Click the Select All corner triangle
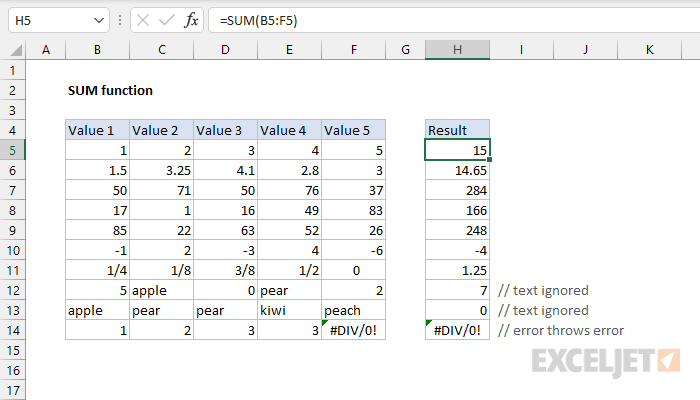The height and width of the screenshot is (400, 700). click(16, 50)
